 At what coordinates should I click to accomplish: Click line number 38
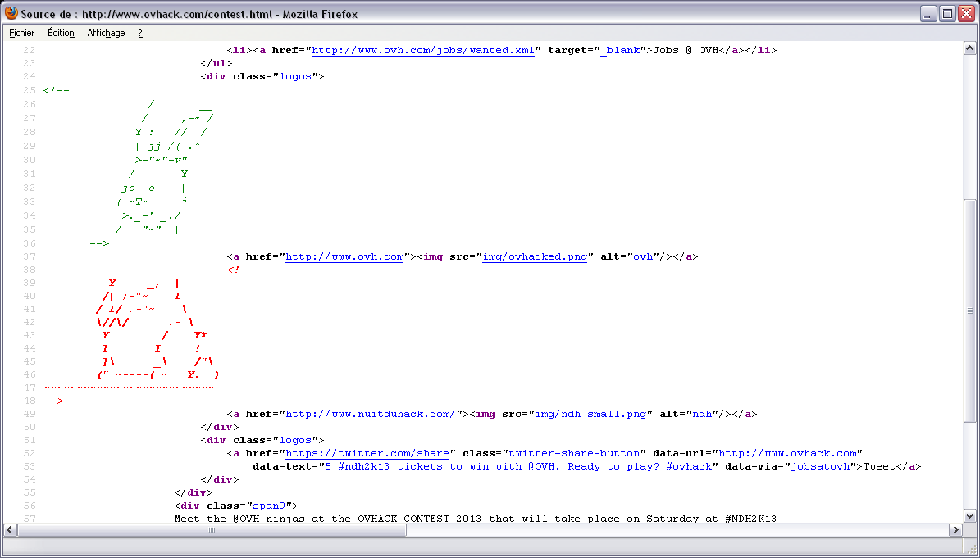pos(29,270)
